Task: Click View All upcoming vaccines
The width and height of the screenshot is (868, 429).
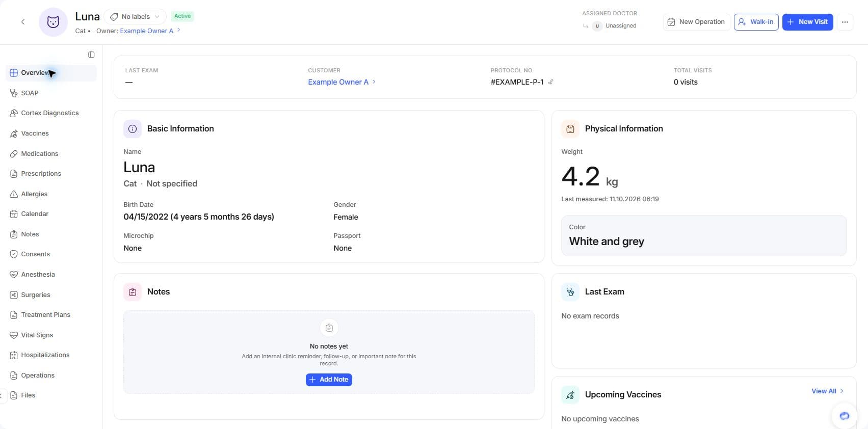Action: tap(827, 391)
